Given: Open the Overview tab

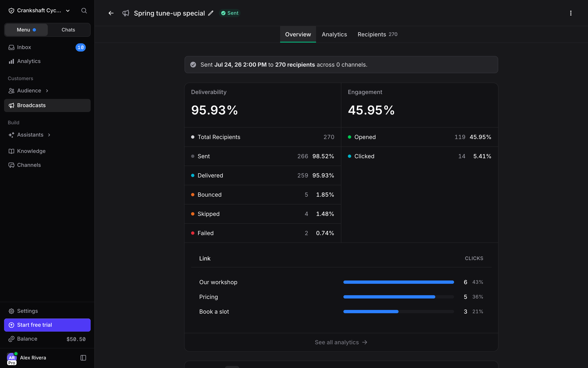Looking at the screenshot, I should [x=298, y=34].
